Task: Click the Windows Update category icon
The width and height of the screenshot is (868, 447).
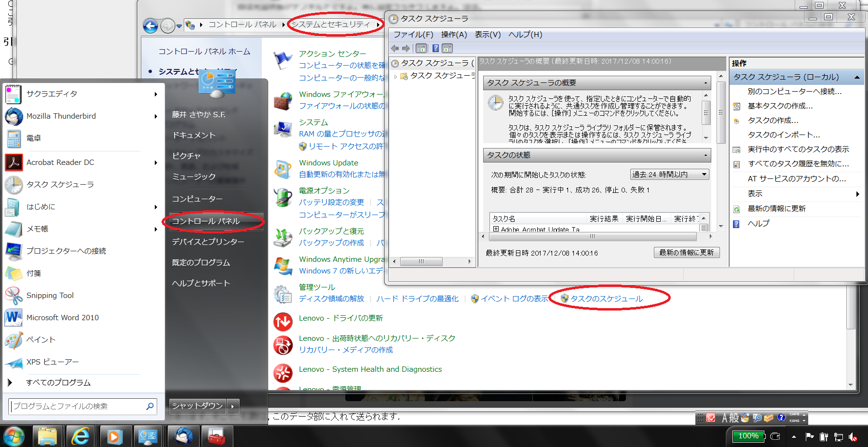Action: point(283,170)
